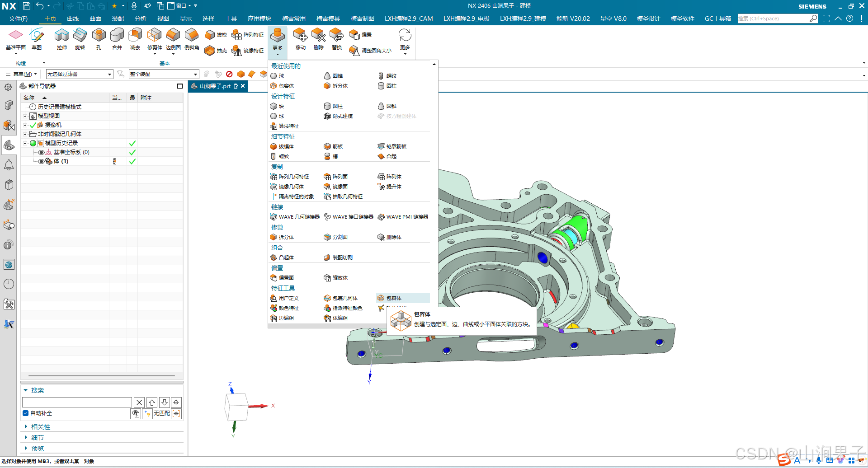Clear the navigator search with X button
The width and height of the screenshot is (868, 468).
(139, 402)
